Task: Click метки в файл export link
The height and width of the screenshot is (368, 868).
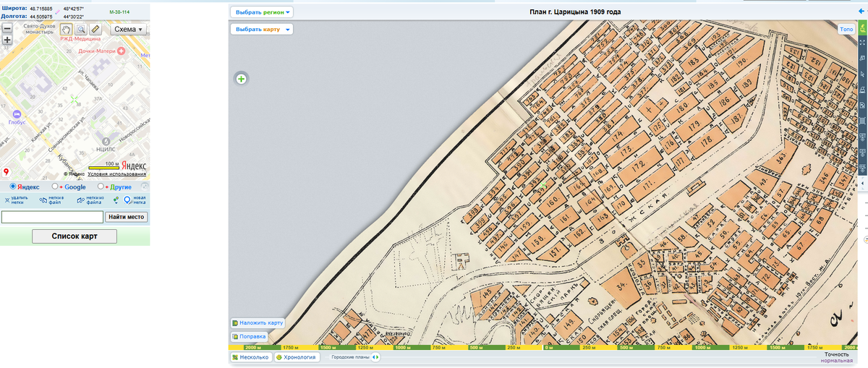Action: click(x=52, y=200)
